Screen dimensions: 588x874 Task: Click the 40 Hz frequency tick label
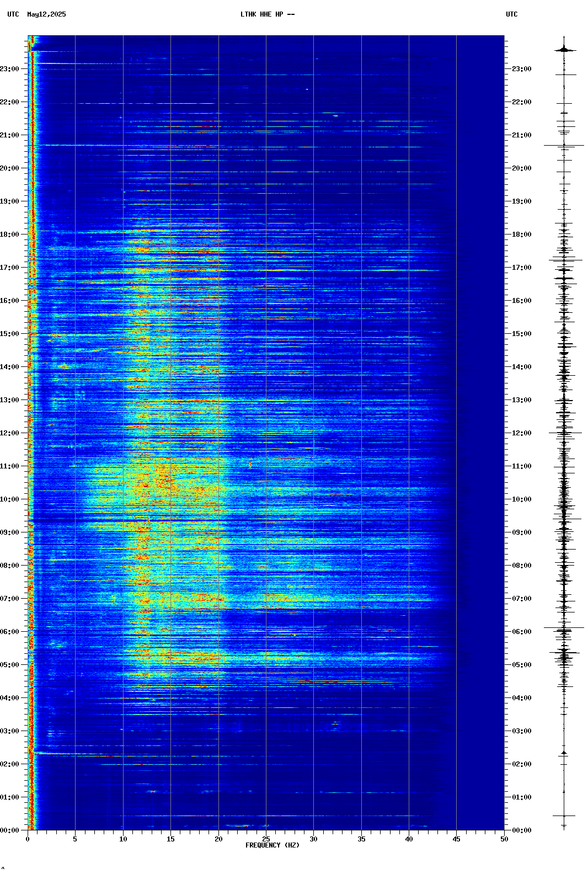pos(409,839)
